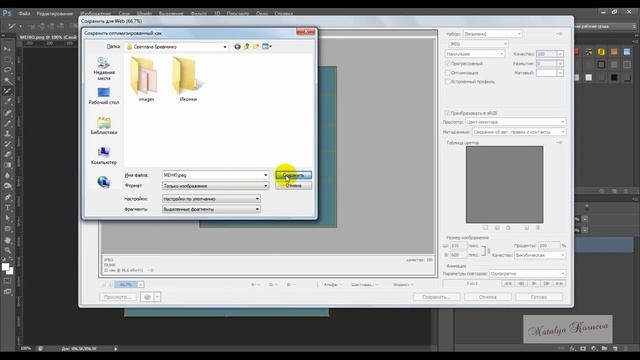Open the Редактирование menu
The width and height of the screenshot is (640, 360).
(55, 13)
